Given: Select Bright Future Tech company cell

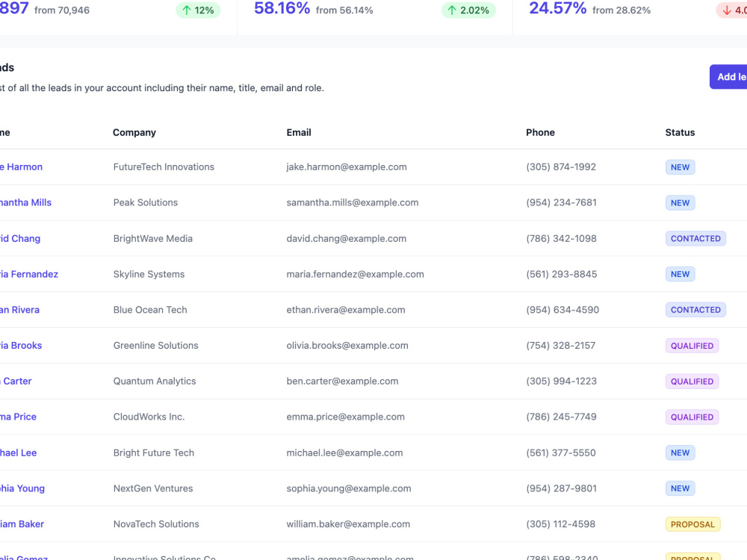Looking at the screenshot, I should click(x=153, y=452).
